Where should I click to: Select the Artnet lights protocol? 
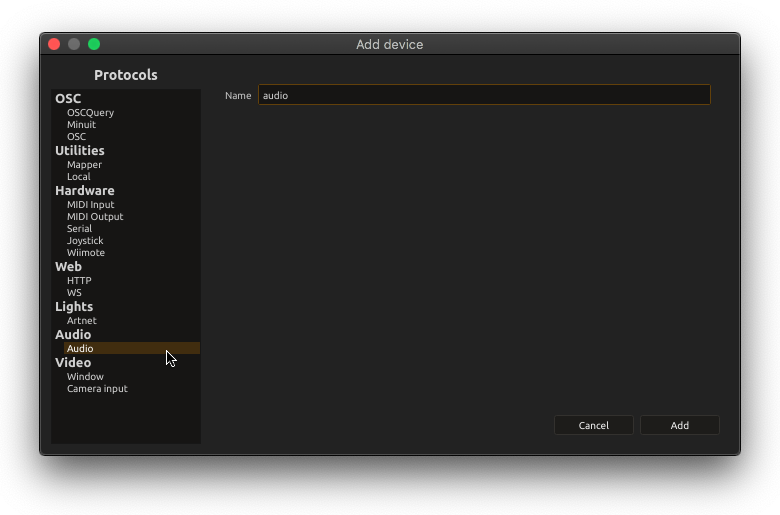pyautogui.click(x=82, y=320)
